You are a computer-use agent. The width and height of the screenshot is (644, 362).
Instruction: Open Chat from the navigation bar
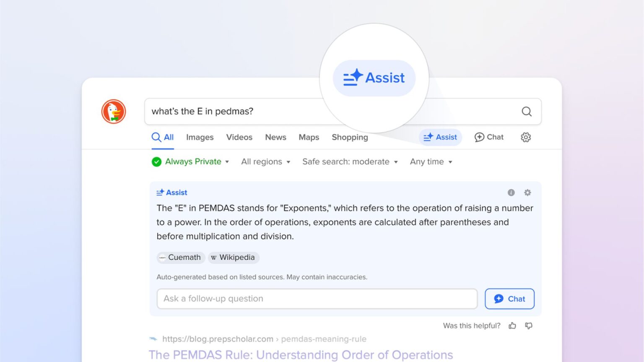(488, 137)
